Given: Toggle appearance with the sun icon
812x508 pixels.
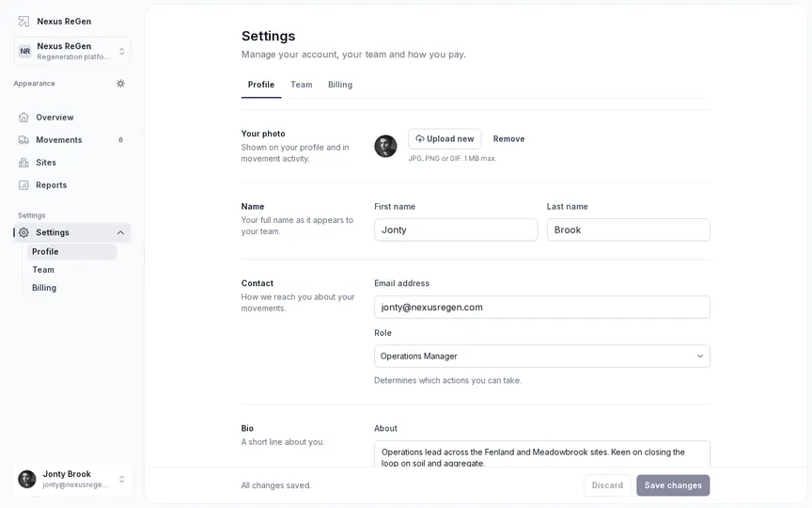Looking at the screenshot, I should pyautogui.click(x=120, y=84).
